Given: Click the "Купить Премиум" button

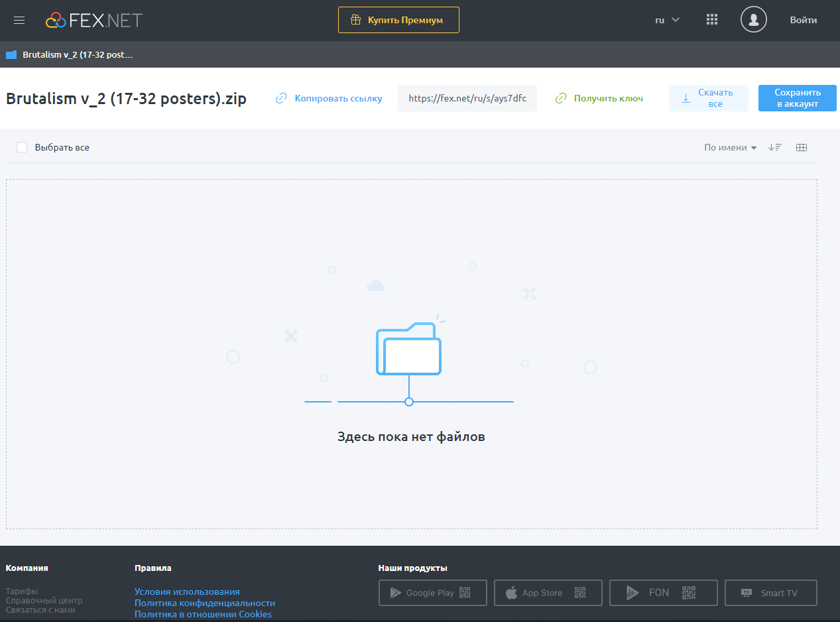Looking at the screenshot, I should tap(398, 20).
